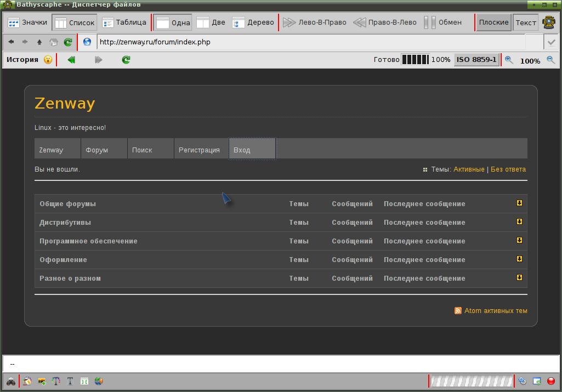Viewport: 562px width, 392px height.
Task: Toggle the Текст button labels option
Action: (x=526, y=22)
